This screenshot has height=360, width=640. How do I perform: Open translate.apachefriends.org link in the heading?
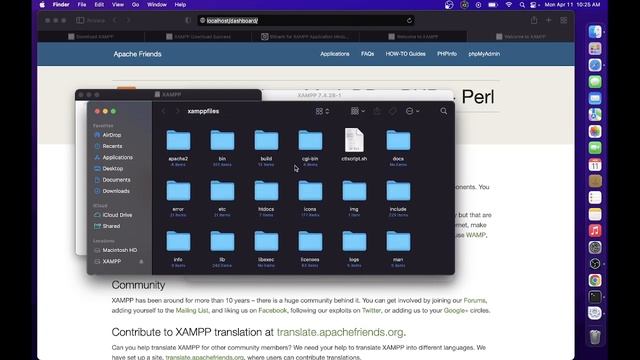pos(340,332)
